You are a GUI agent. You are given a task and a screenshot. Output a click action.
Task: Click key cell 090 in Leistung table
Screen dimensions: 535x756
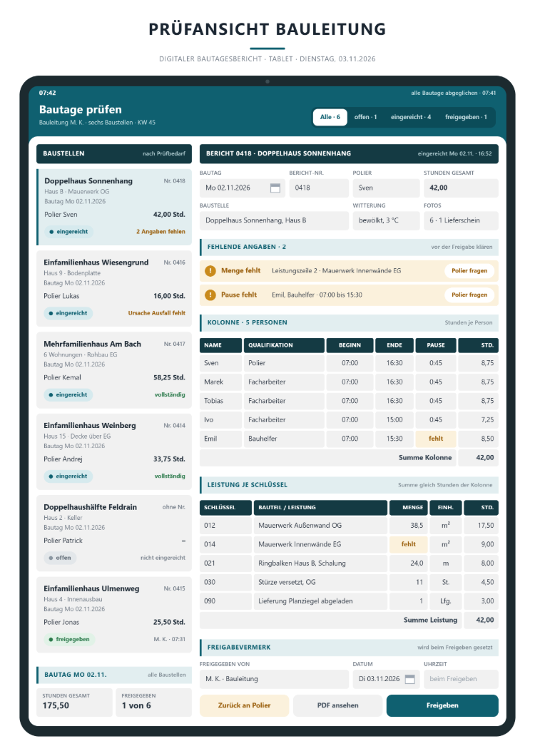pos(226,601)
